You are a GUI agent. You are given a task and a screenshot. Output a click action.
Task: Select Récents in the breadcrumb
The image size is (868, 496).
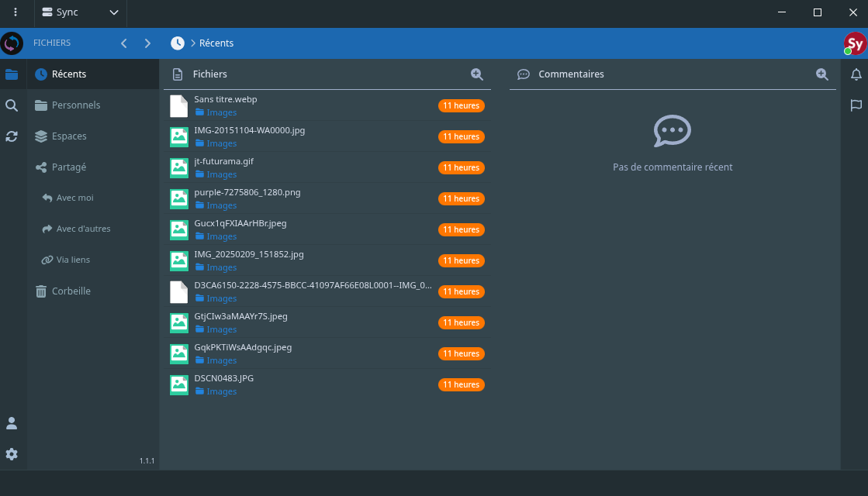(x=215, y=43)
